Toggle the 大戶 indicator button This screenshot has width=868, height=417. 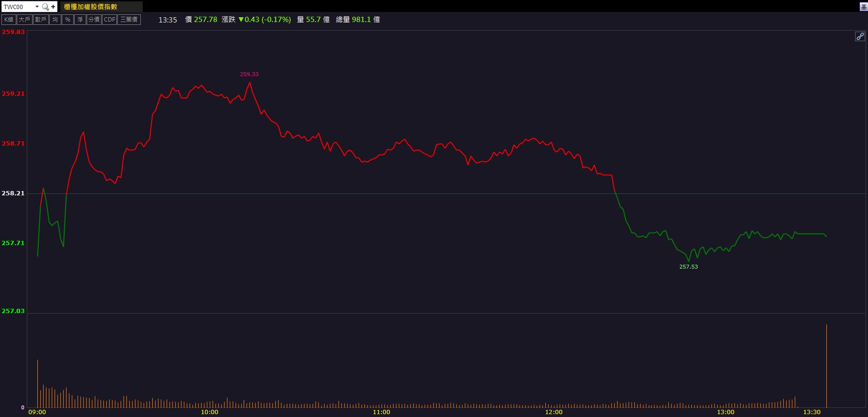point(24,20)
